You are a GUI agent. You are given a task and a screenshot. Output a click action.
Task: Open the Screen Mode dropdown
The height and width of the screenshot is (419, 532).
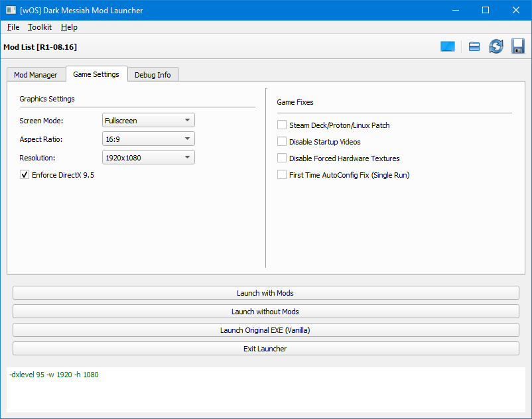coord(149,121)
